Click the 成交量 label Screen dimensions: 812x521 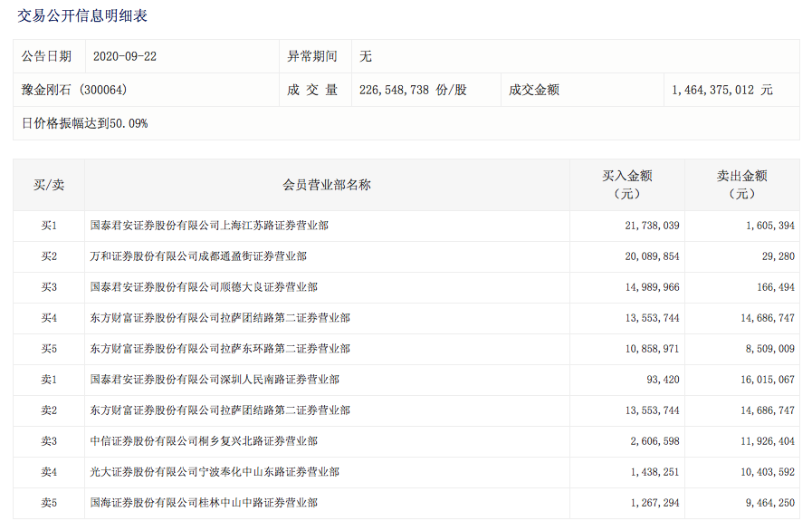coord(312,91)
